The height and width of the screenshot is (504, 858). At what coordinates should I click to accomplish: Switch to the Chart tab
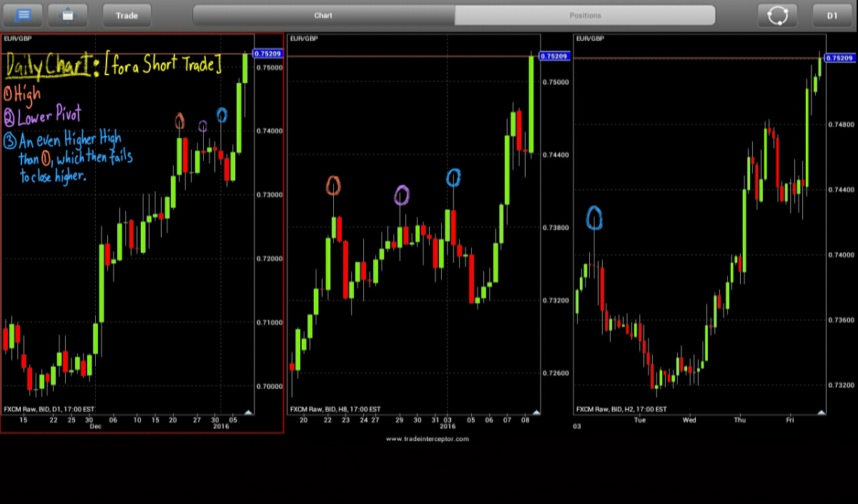324,15
